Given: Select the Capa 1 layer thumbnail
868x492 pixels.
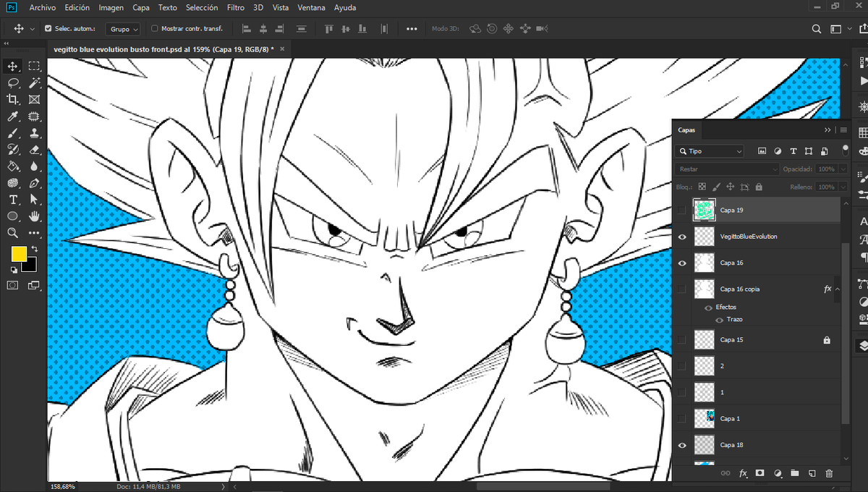Looking at the screenshot, I should pyautogui.click(x=704, y=418).
